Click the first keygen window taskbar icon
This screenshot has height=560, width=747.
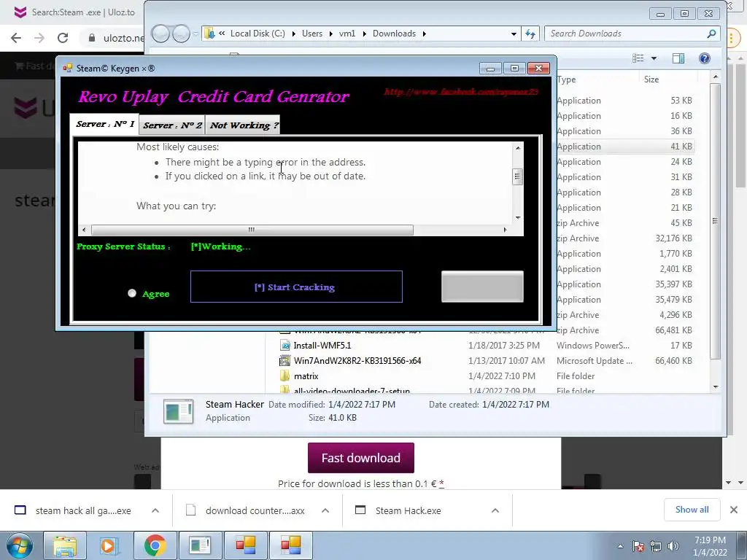click(x=245, y=545)
